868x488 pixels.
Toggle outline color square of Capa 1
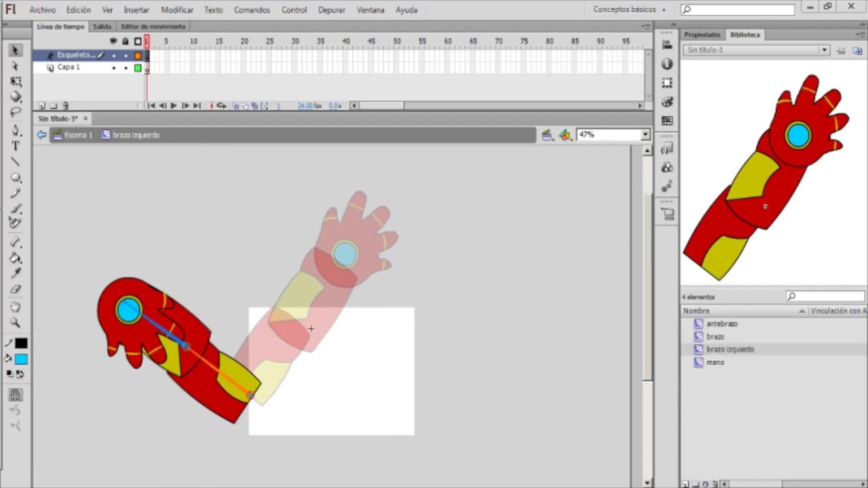[138, 68]
